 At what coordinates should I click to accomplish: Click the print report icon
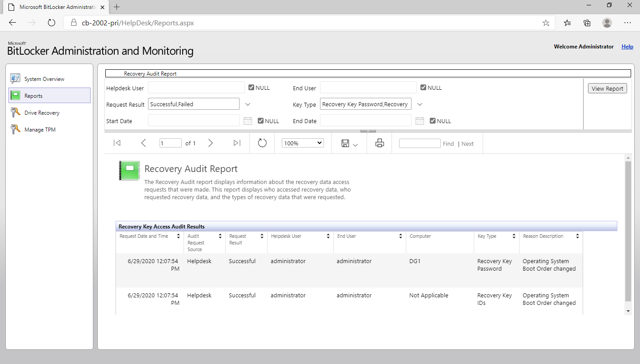pyautogui.click(x=379, y=143)
